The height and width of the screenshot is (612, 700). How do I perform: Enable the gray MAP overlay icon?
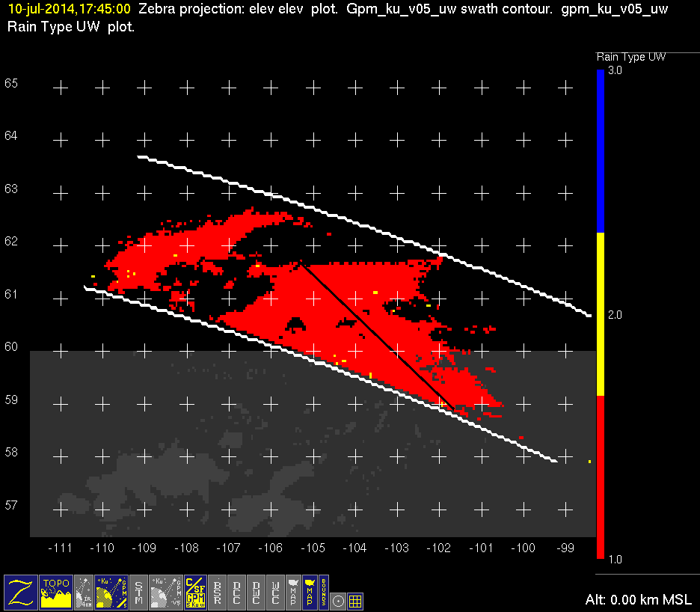(293, 592)
